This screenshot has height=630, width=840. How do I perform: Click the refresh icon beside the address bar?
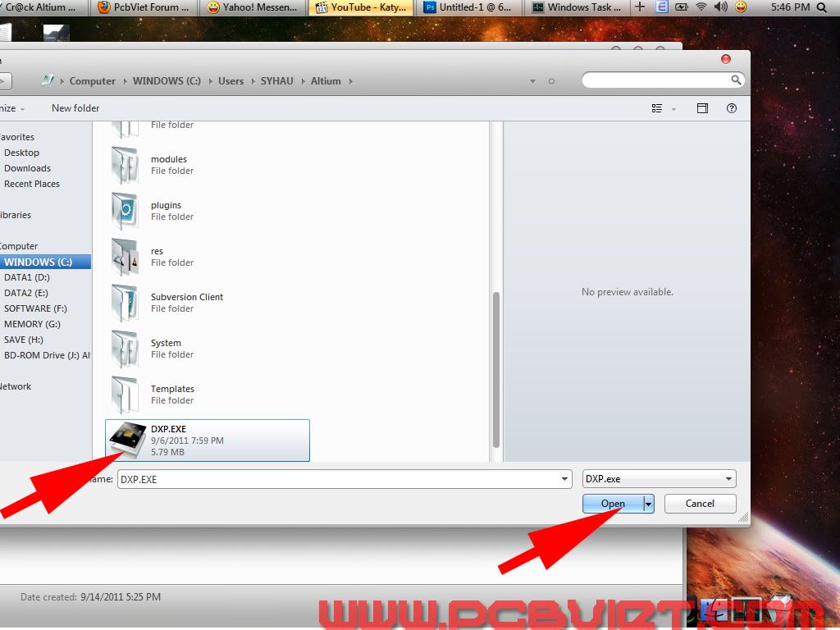(x=551, y=81)
